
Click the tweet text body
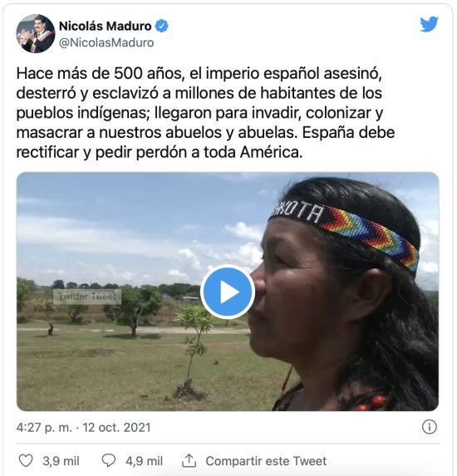pos(205,113)
